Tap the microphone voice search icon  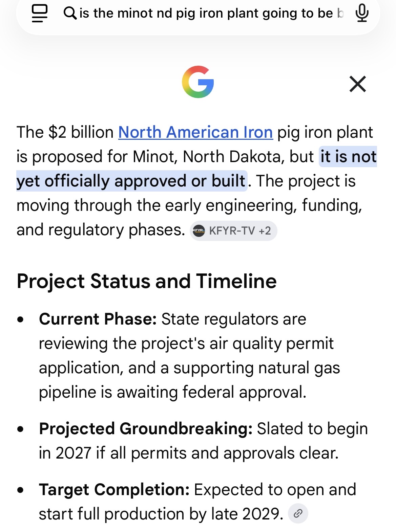(362, 13)
